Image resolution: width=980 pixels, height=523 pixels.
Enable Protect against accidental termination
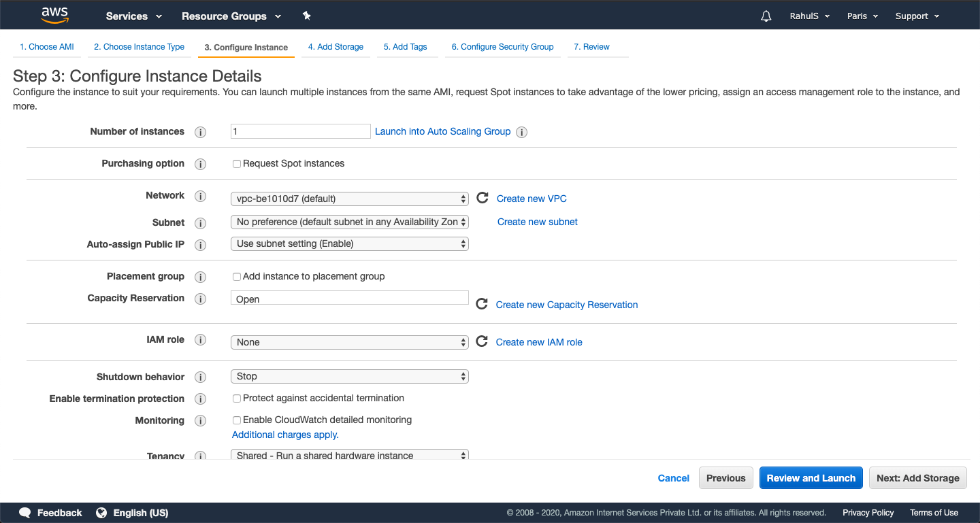(x=237, y=399)
